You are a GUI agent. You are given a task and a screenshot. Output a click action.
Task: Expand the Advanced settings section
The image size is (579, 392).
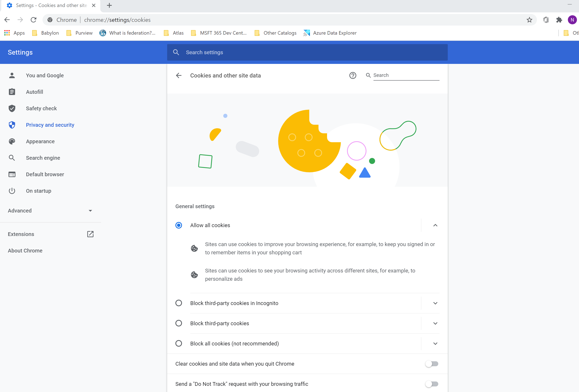pyautogui.click(x=50, y=211)
